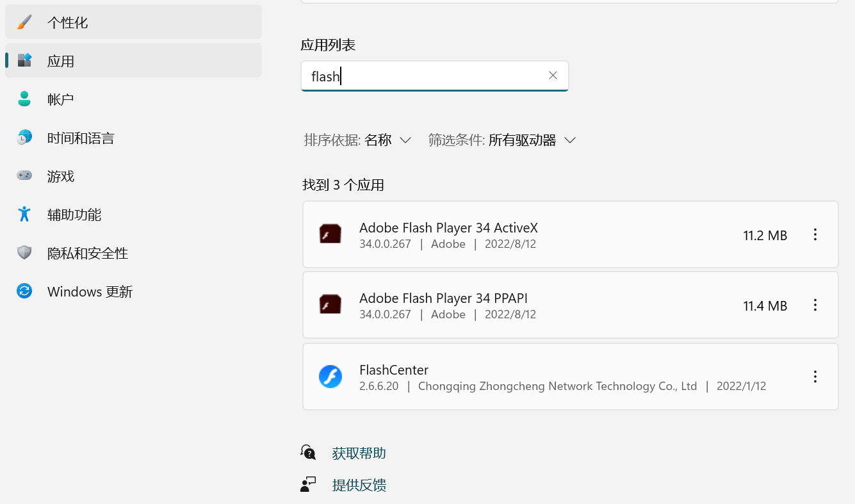Open the 个性化 settings page
The width and height of the screenshot is (855, 504).
(x=133, y=22)
